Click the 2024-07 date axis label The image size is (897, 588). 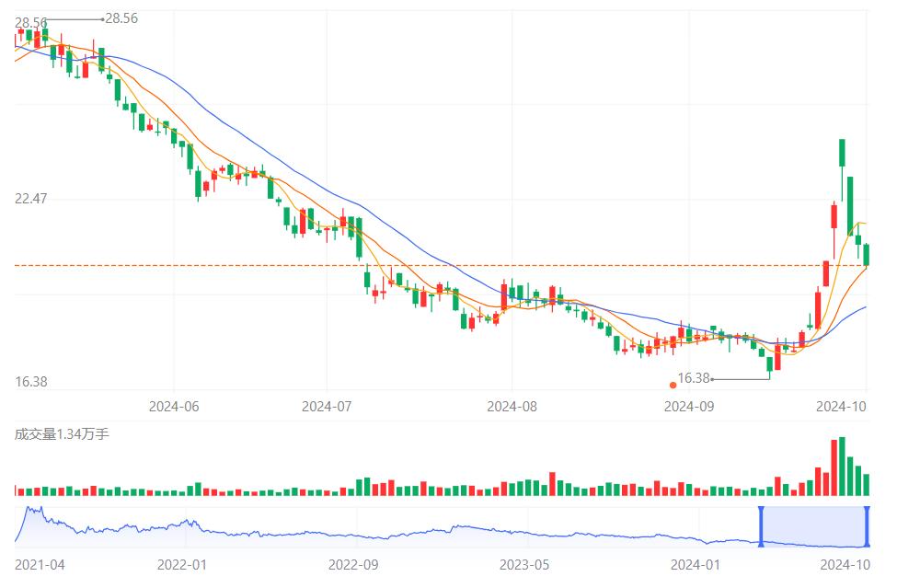tap(328, 405)
